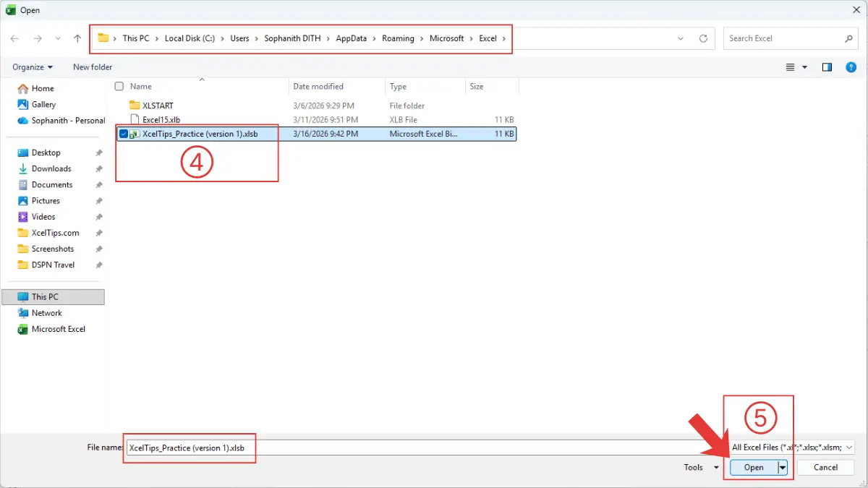868x488 pixels.
Task: Expand the Organize dropdown menu
Action: [x=33, y=67]
